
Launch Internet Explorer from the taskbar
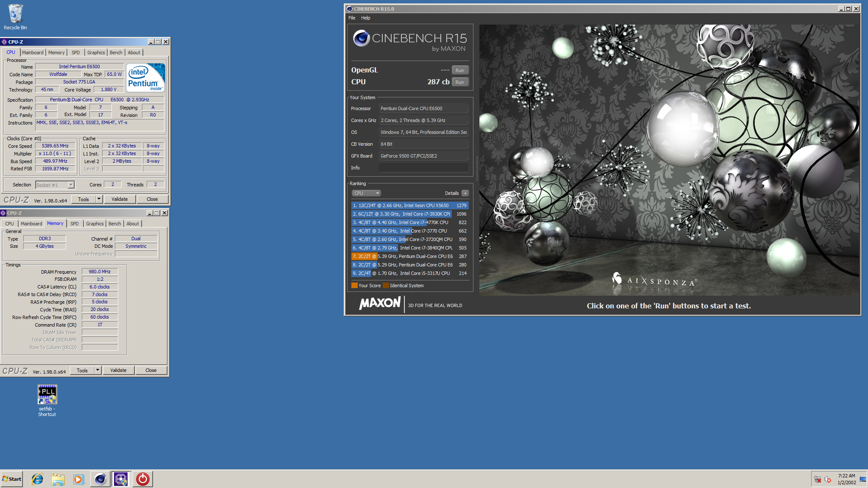(x=37, y=479)
